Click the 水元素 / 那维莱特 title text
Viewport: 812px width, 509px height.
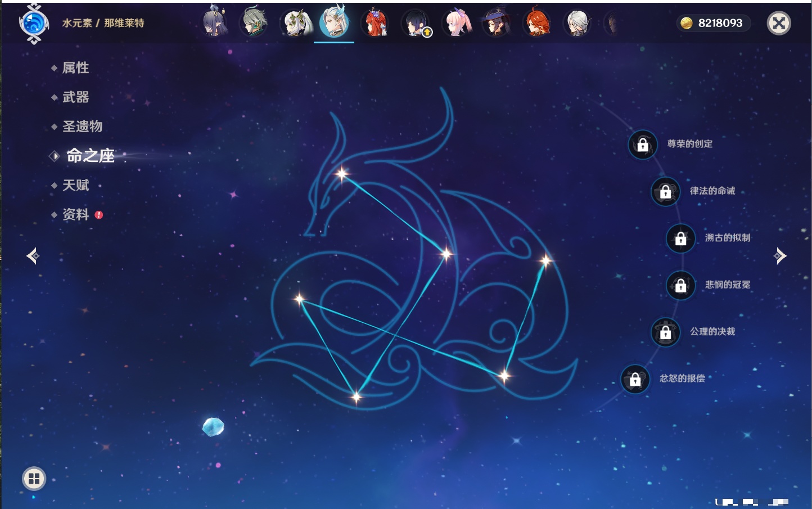click(x=103, y=23)
